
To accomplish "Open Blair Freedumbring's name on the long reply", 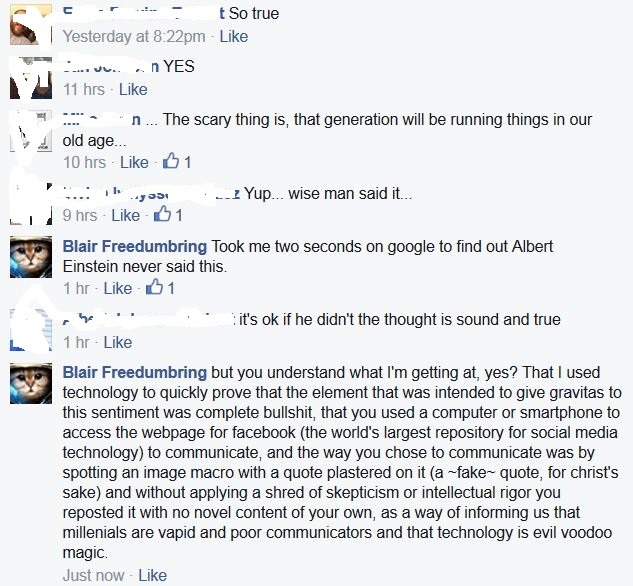I will tap(134, 372).
